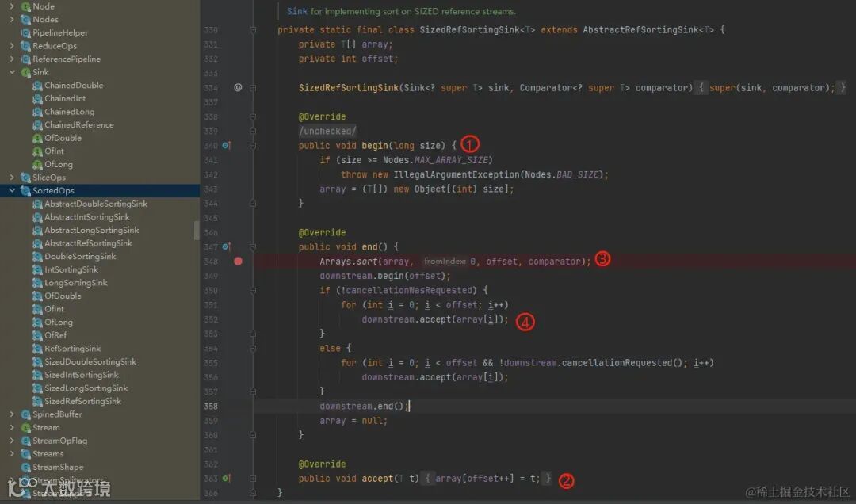Click implement gutter icon on accept method line
Image resolution: width=856 pixels, height=504 pixels.
[x=227, y=479]
